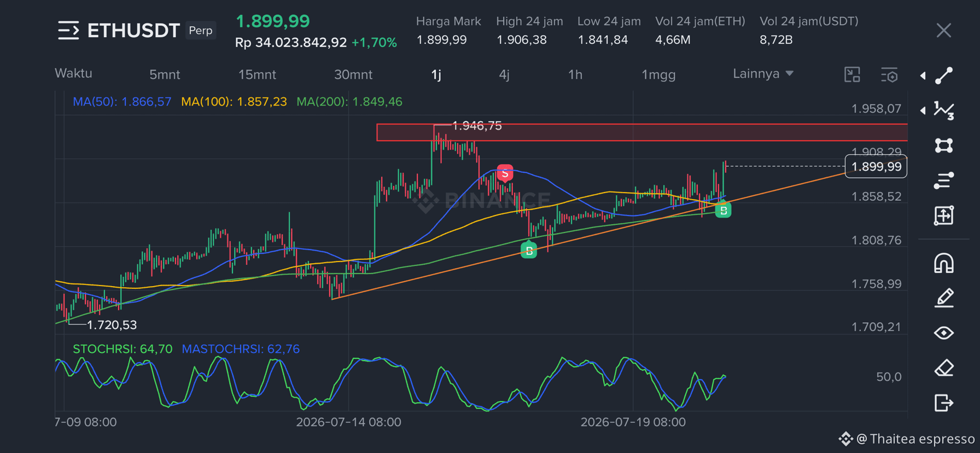This screenshot has width=980, height=453.
Task: Click the red S sell marker
Action: 505,173
